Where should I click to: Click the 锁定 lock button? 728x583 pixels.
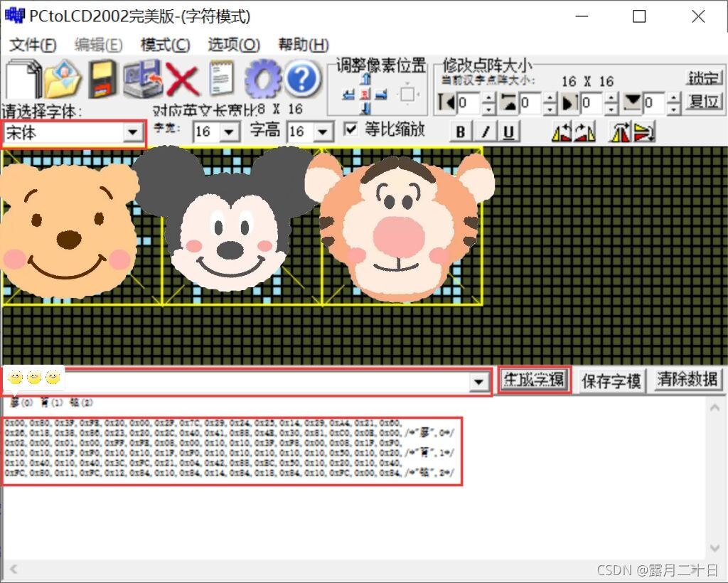click(704, 77)
